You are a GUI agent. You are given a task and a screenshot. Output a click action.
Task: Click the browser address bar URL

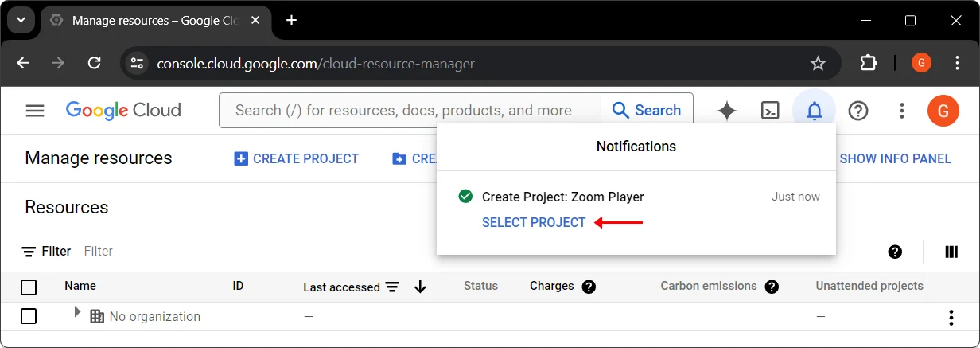(x=316, y=64)
